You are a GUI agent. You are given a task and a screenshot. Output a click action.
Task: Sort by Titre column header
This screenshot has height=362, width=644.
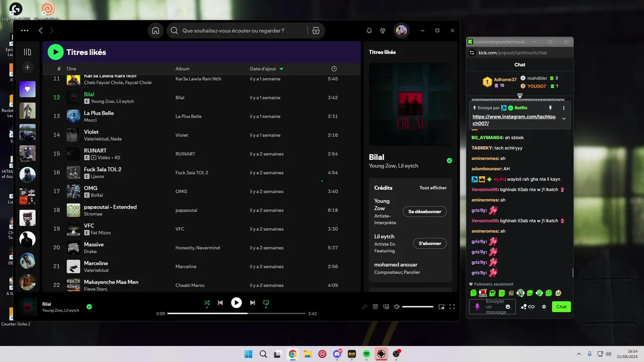pos(71,69)
